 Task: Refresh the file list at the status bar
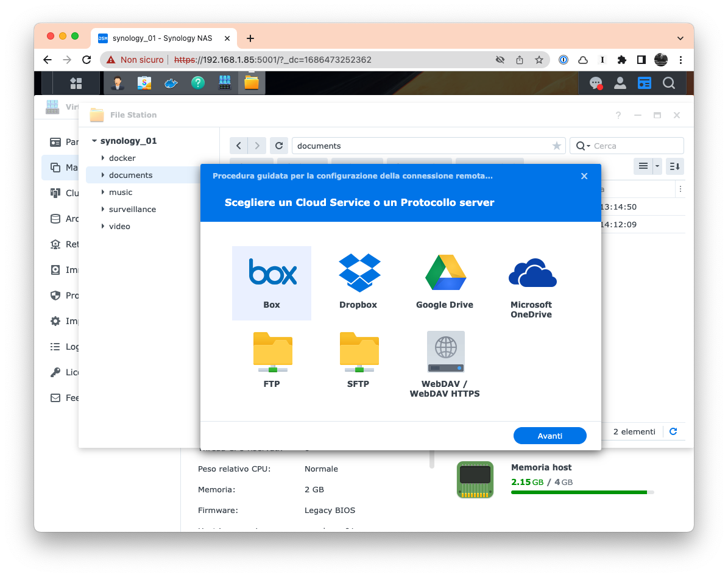tap(673, 432)
